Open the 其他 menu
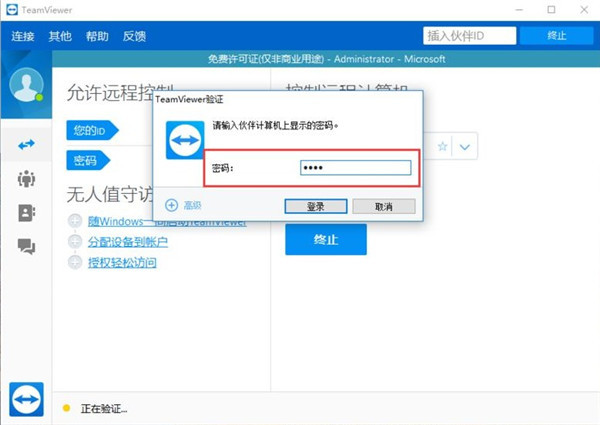This screenshot has height=425, width=600. point(60,36)
